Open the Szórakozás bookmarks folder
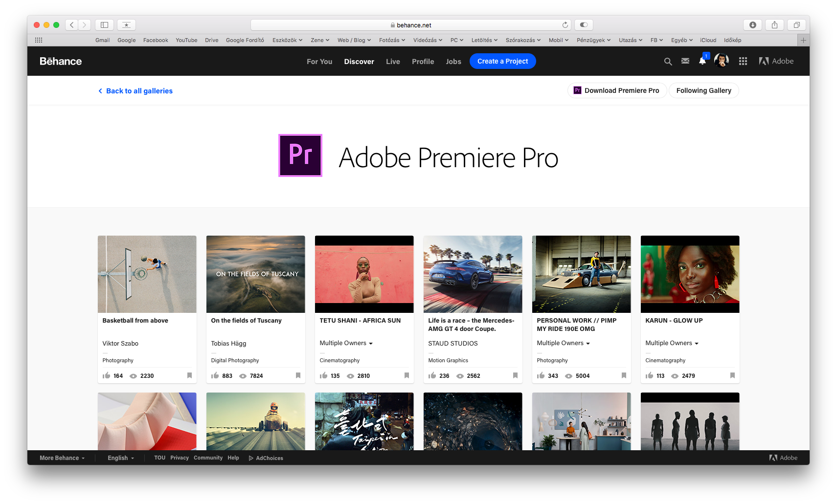This screenshot has height=504, width=837. click(523, 40)
